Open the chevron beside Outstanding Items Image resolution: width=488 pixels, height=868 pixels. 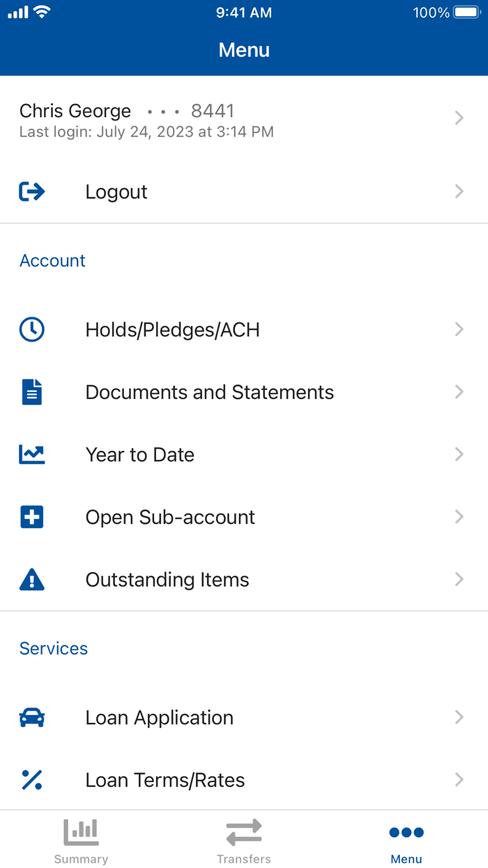pos(459,579)
